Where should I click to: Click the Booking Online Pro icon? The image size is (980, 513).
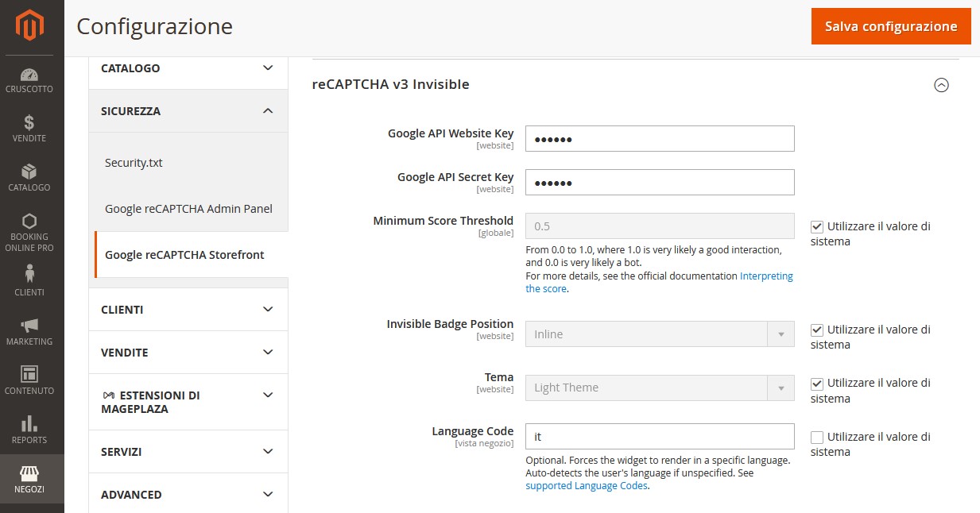[x=29, y=226]
